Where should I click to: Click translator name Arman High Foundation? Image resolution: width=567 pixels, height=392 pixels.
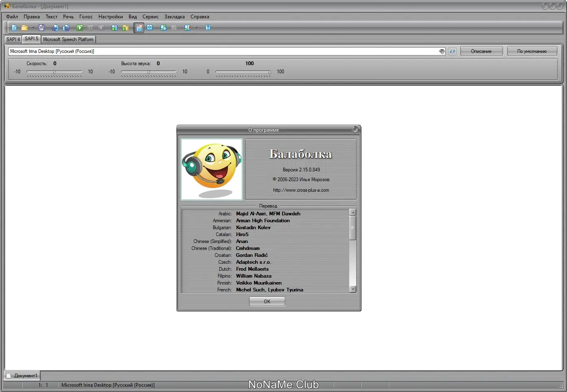pos(263,221)
